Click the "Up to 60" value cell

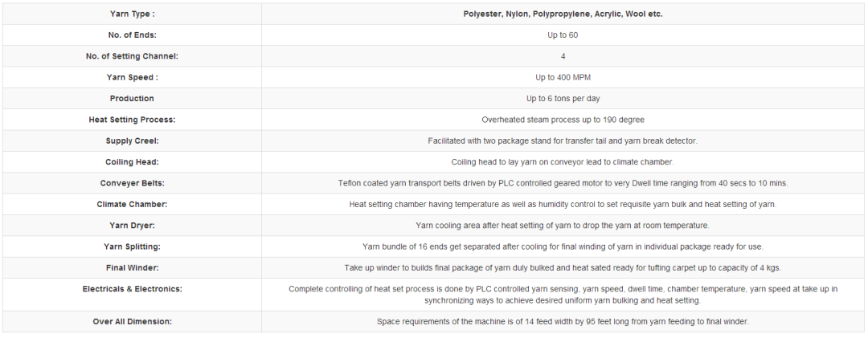[563, 35]
